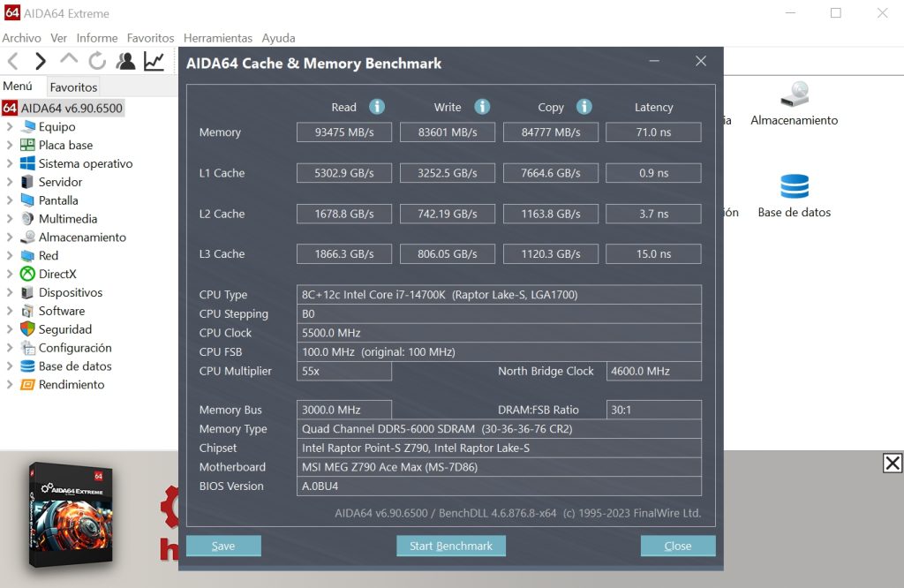Select AIDA64 v6.90.6500 root tree item
The image size is (904, 588).
(63, 108)
